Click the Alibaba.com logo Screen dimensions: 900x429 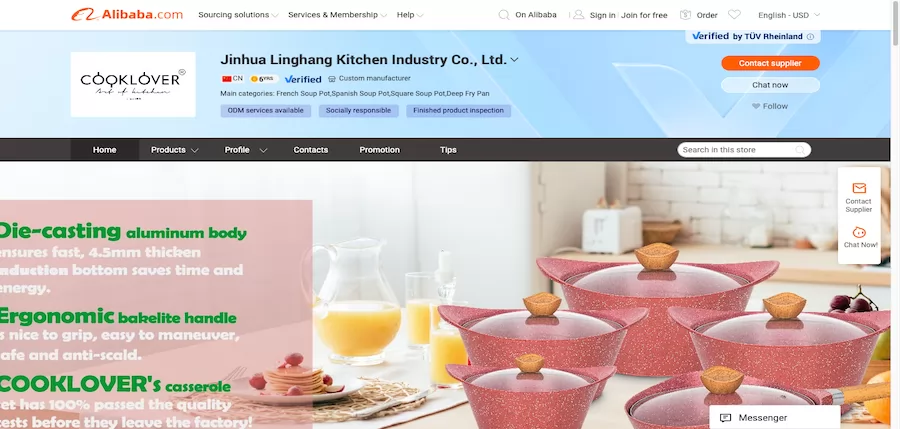tap(127, 15)
